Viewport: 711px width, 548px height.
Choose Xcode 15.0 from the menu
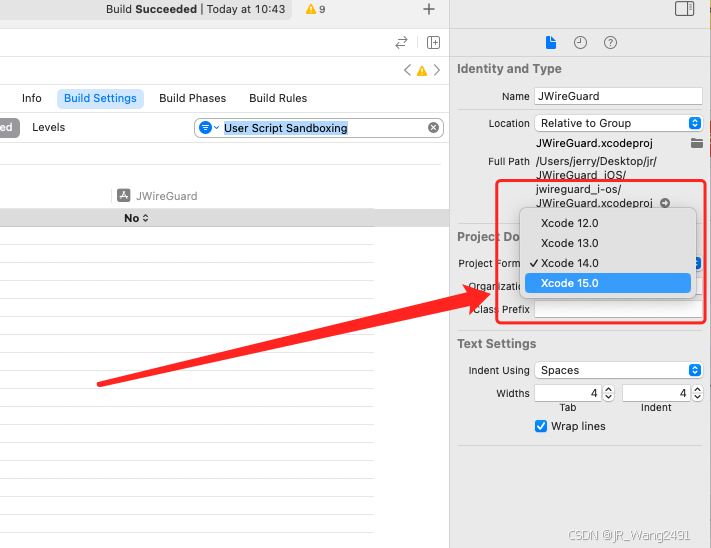click(x=608, y=283)
